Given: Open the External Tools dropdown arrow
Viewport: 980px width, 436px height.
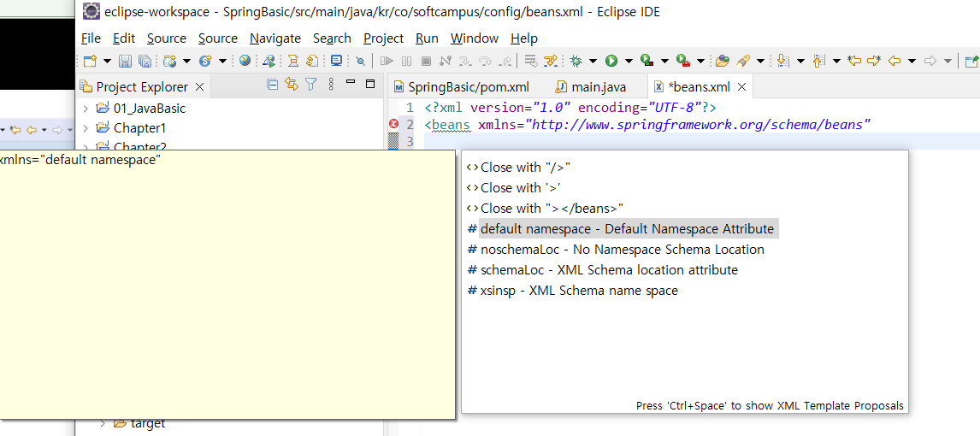Looking at the screenshot, I should tap(700, 62).
